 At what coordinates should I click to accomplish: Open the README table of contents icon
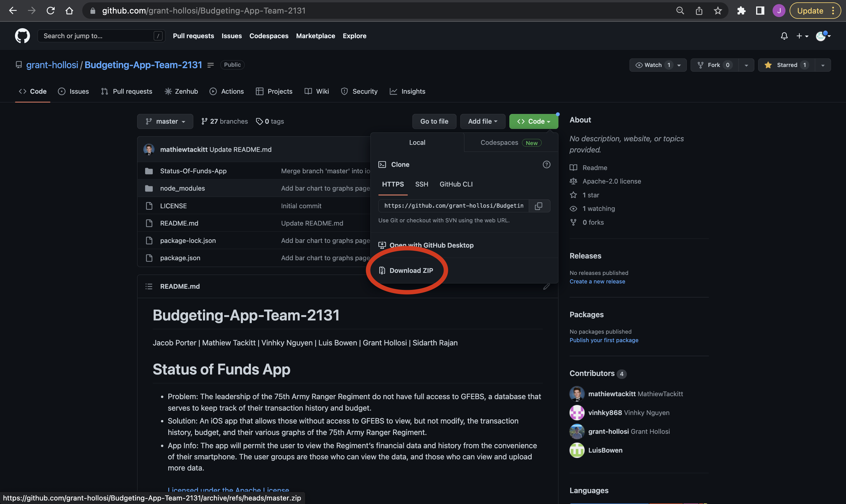[x=149, y=286]
